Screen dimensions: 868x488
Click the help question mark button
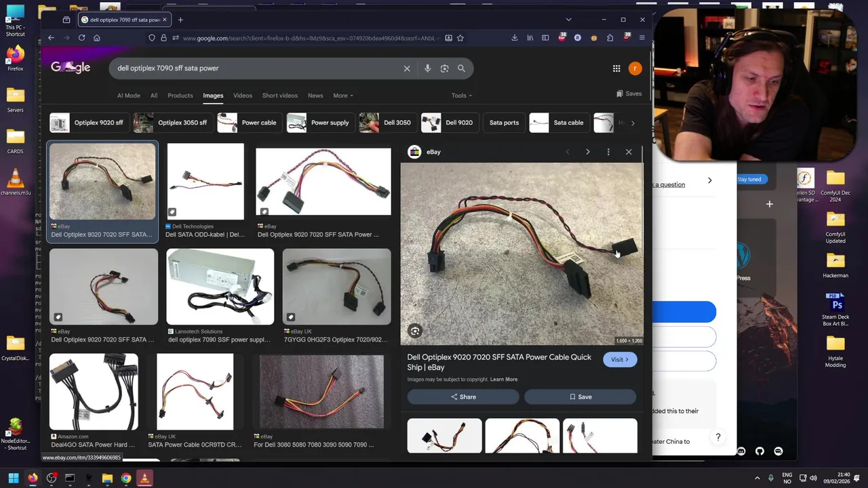[718, 437]
